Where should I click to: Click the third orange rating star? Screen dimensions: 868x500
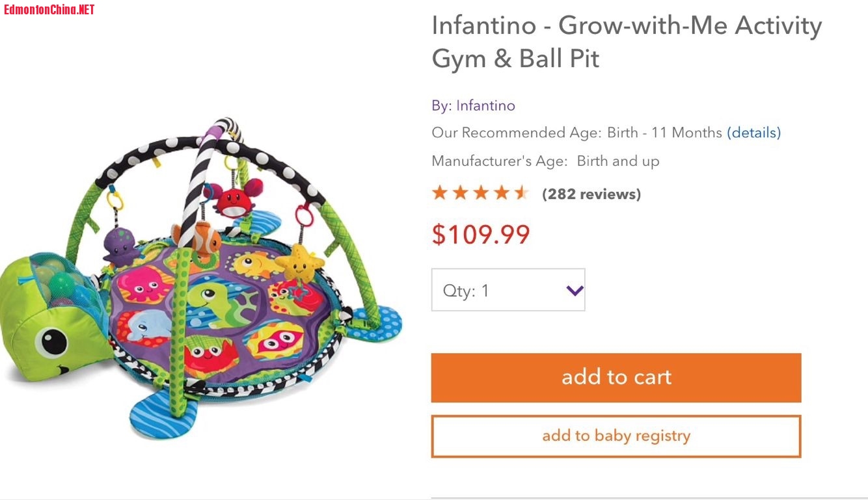[x=481, y=192]
